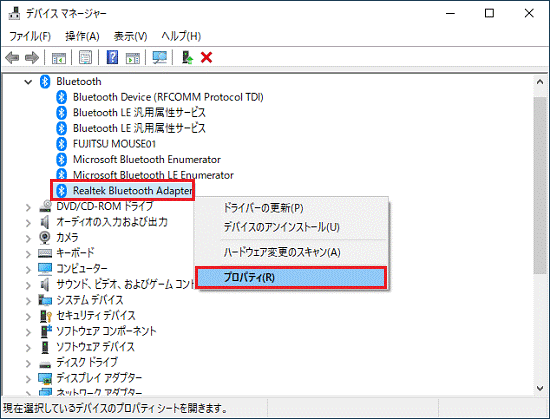Select Bluetooth Device (RFCOMM Protocol TDI)

pyautogui.click(x=168, y=97)
